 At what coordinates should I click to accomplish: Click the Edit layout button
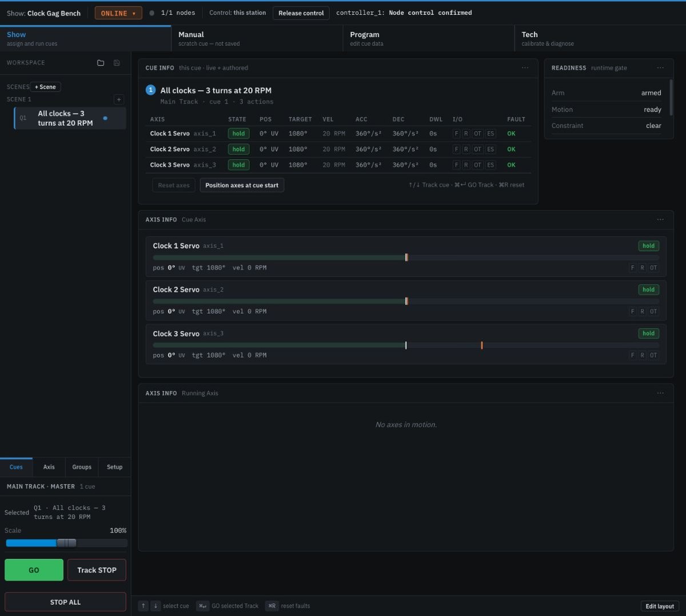coord(660,606)
